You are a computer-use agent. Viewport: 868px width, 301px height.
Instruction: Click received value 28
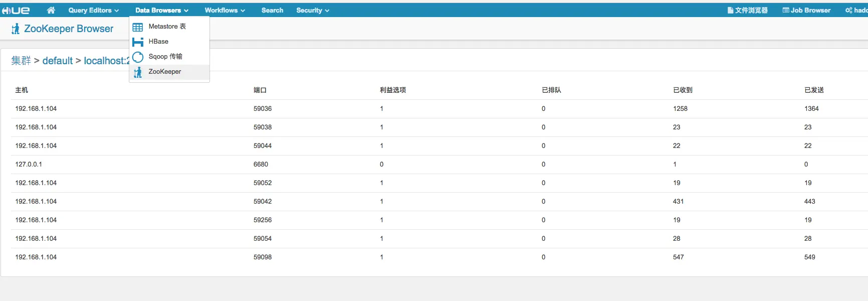coord(677,239)
